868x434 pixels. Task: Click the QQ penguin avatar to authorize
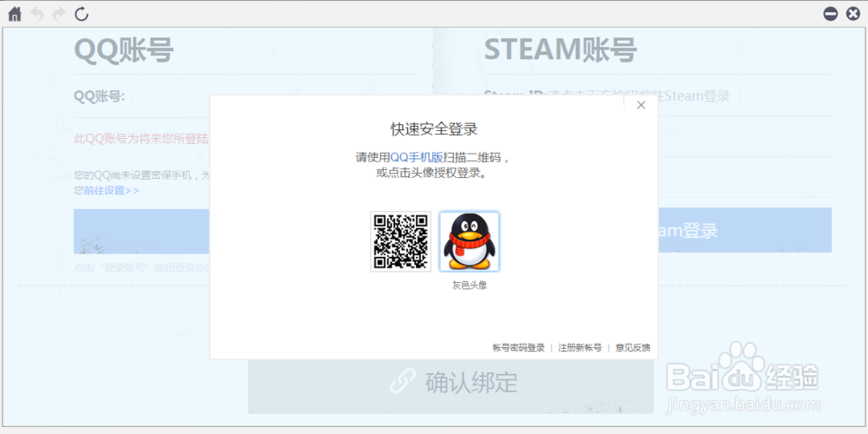[x=470, y=241]
